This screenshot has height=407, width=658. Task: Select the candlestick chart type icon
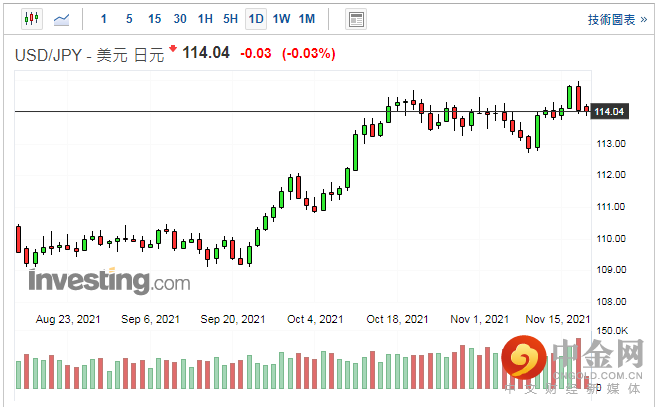click(x=31, y=19)
